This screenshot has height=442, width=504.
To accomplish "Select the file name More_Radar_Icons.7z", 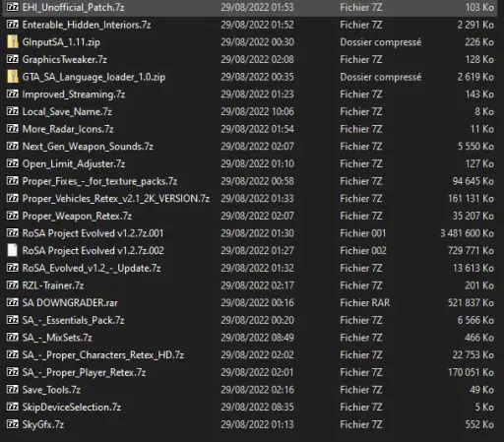I will click(x=68, y=129).
